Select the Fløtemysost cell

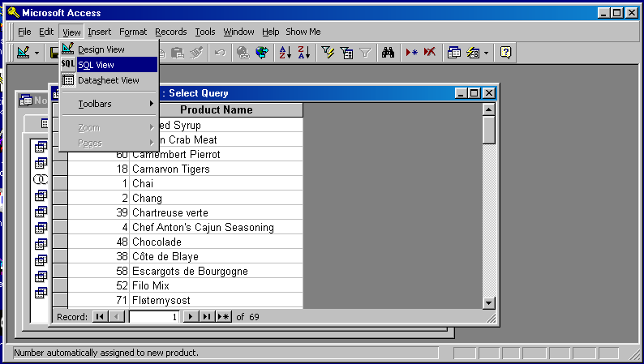click(x=217, y=301)
